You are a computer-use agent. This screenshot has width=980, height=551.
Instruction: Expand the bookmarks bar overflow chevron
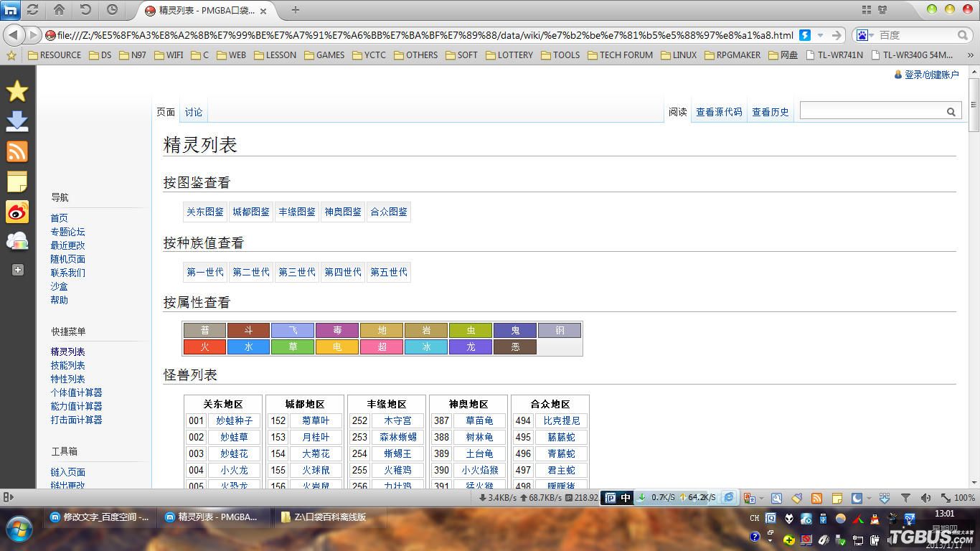tap(971, 55)
